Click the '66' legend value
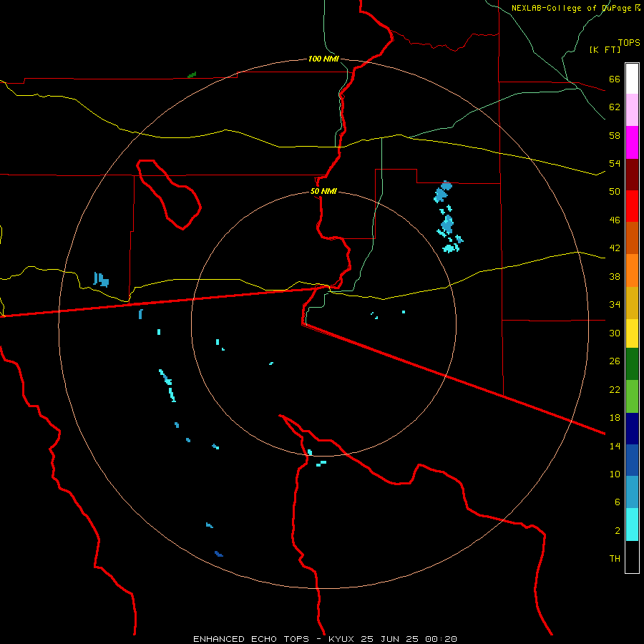 (x=615, y=79)
